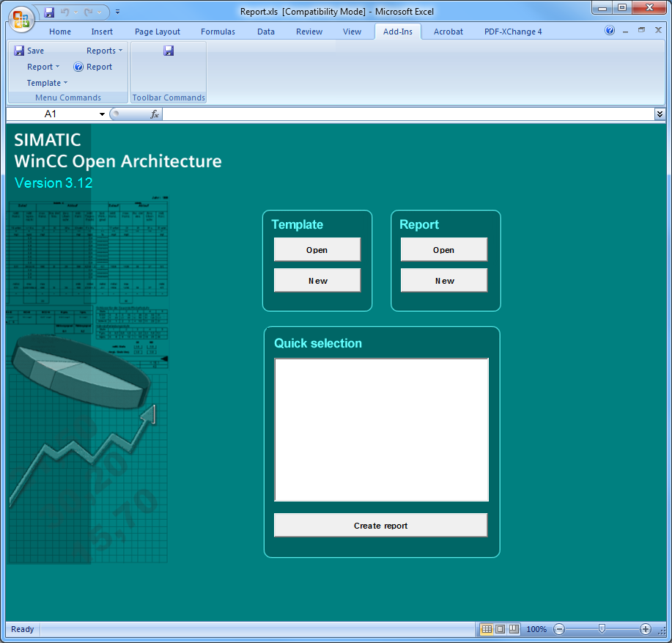Viewport: 672px width, 643px height.
Task: Open the Acrobat tab
Action: point(448,32)
